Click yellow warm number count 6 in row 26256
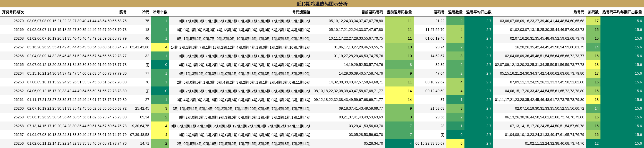The image size is (644, 148). coord(455,143)
